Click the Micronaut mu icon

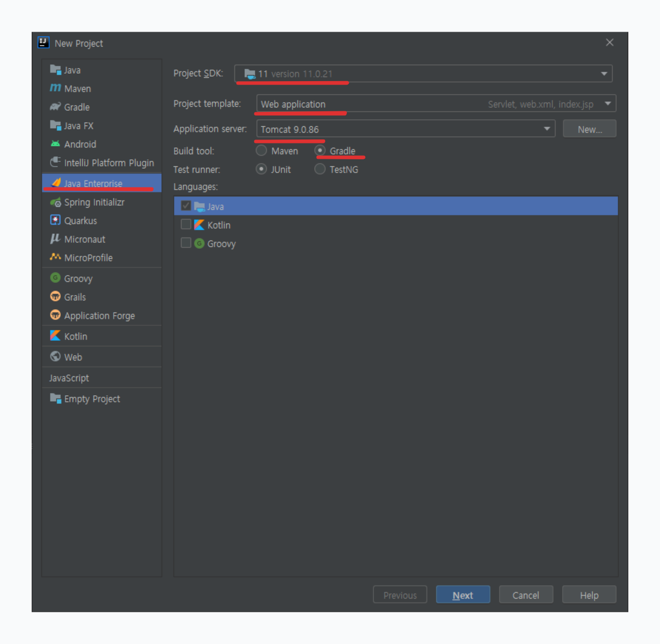tap(55, 239)
